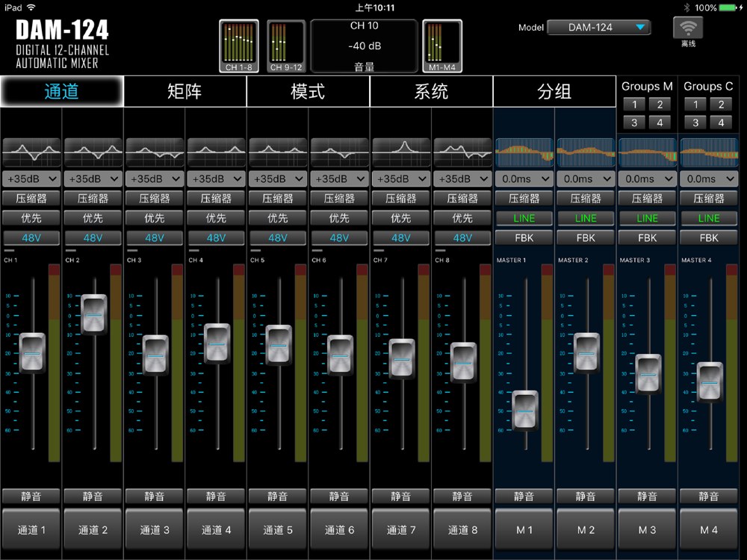
Task: Switch to the 通道 tab
Action: point(61,91)
